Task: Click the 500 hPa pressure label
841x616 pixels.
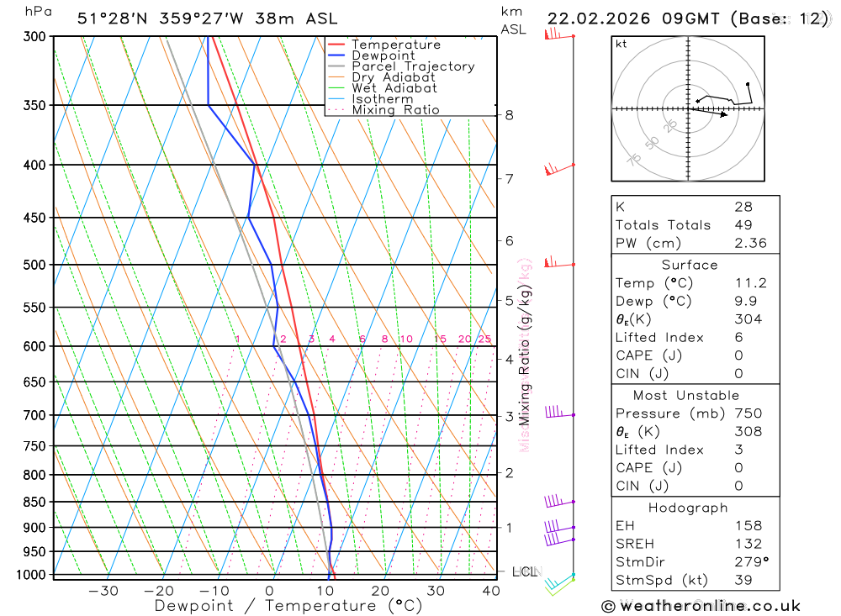Action: 34,265
